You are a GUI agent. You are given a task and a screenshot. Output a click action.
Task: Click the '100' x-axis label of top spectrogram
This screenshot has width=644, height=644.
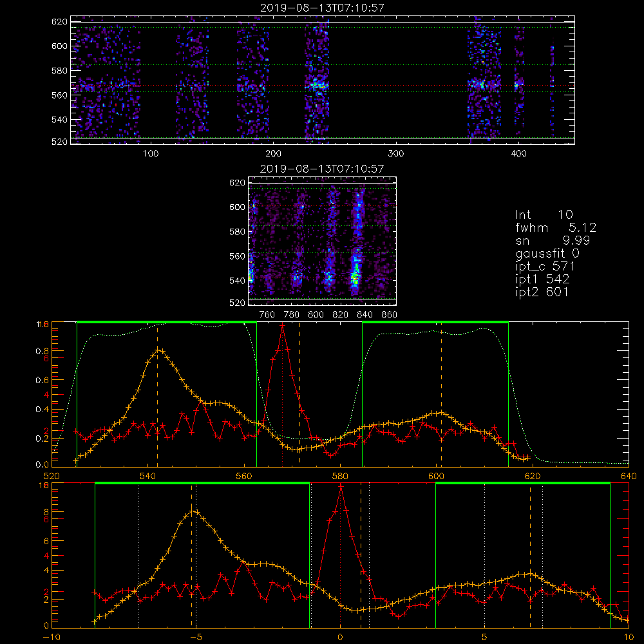pos(151,153)
